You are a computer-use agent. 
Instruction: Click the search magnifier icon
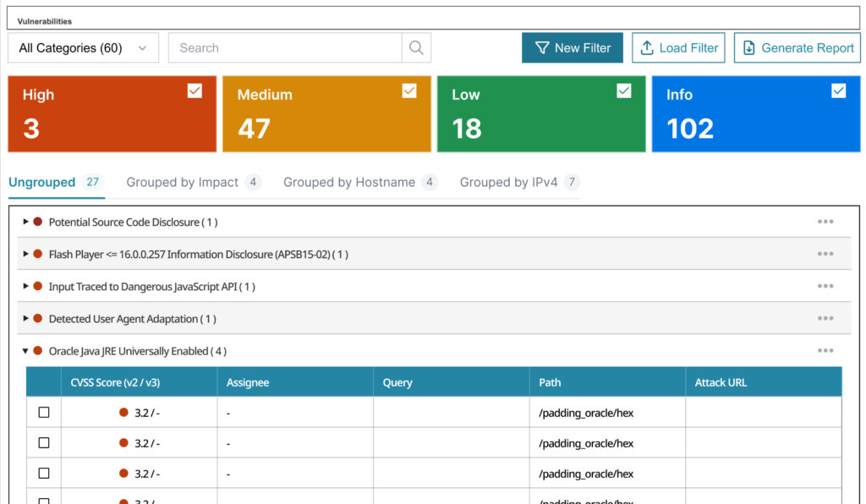click(x=416, y=47)
